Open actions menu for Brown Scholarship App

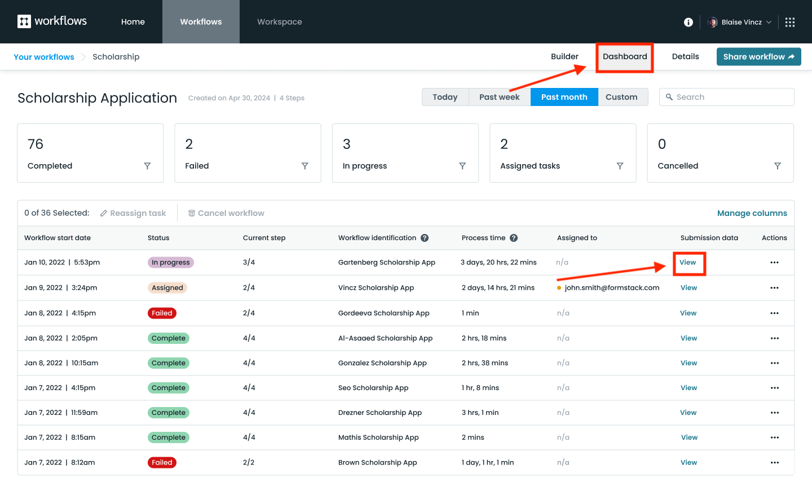(774, 463)
